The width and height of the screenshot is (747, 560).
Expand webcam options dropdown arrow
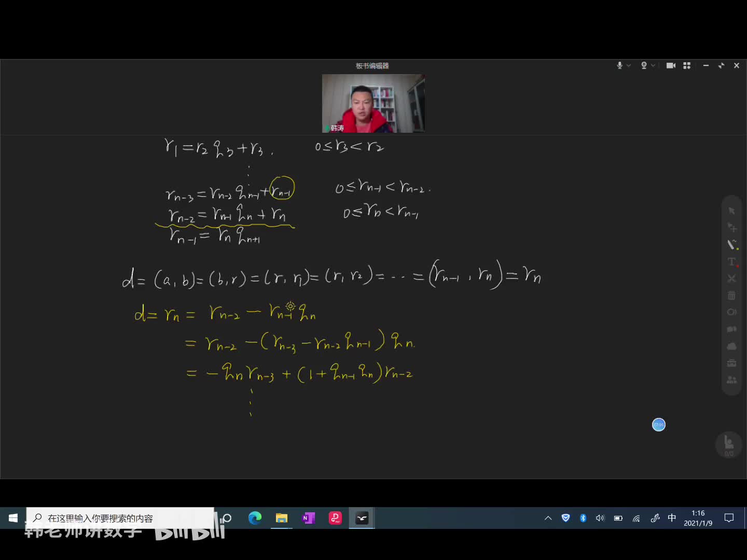click(x=653, y=65)
